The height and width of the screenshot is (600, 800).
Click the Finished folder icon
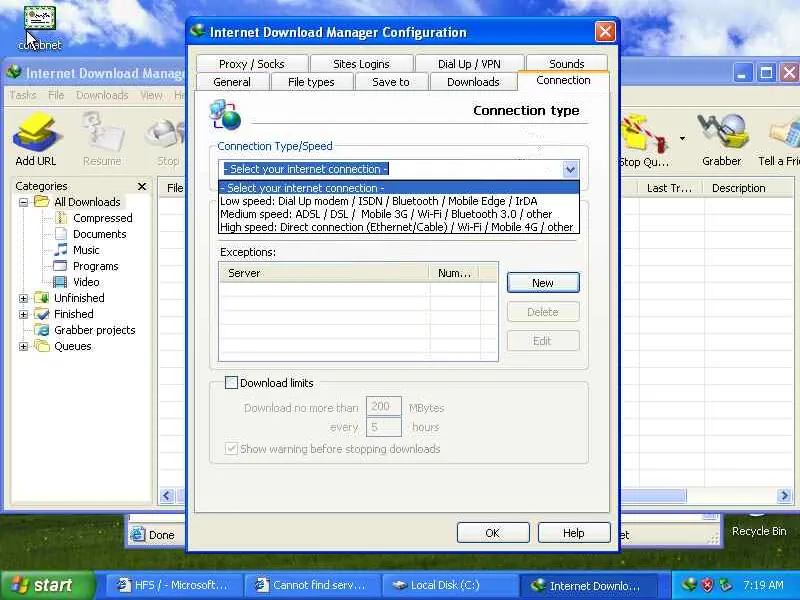(x=42, y=314)
